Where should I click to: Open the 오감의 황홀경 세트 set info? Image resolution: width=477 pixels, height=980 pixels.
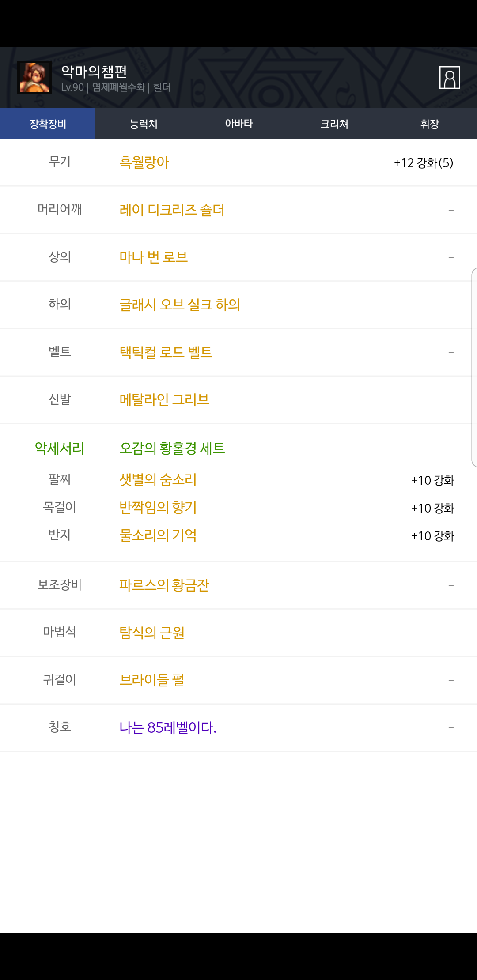172,448
